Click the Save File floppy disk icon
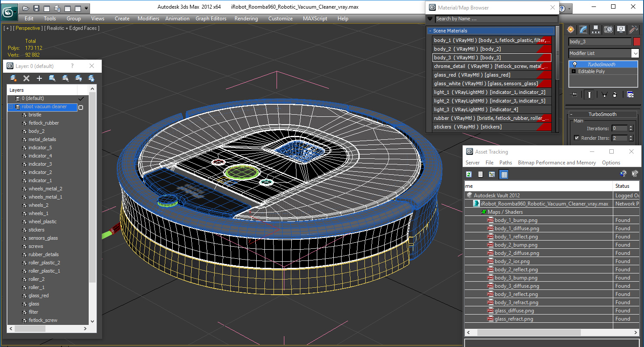The height and width of the screenshot is (347, 644). tap(36, 8)
